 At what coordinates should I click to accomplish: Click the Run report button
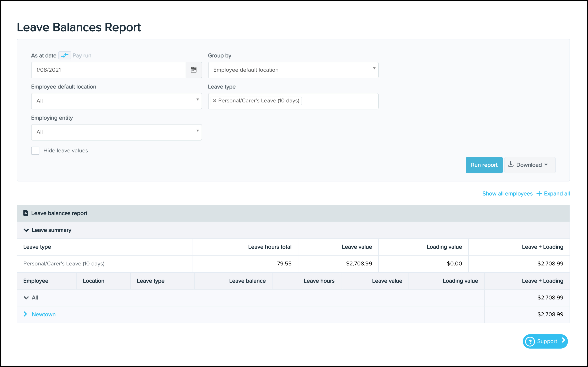pos(484,165)
